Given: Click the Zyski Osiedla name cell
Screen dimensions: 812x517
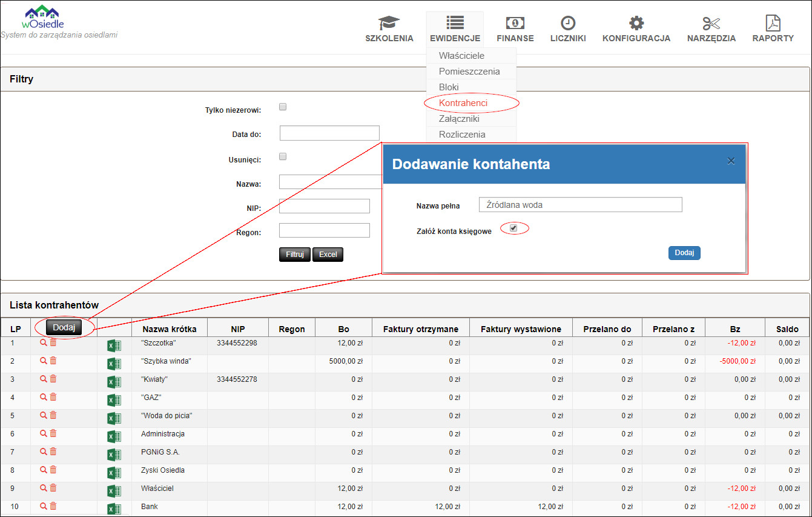Looking at the screenshot, I should [163, 470].
